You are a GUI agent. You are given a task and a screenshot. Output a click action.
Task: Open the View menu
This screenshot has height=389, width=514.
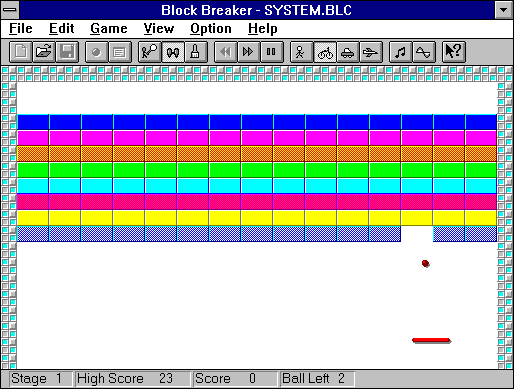point(159,29)
